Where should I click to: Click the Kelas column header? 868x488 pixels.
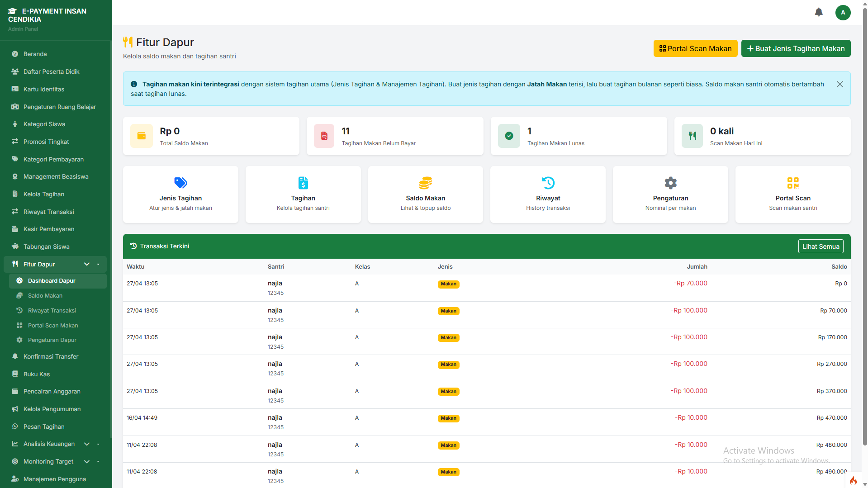[x=362, y=267]
